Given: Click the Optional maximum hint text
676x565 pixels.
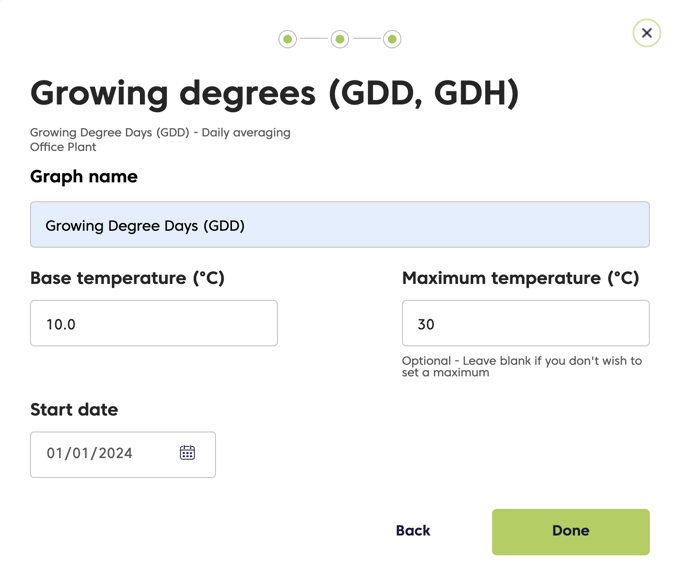Looking at the screenshot, I should [x=522, y=366].
